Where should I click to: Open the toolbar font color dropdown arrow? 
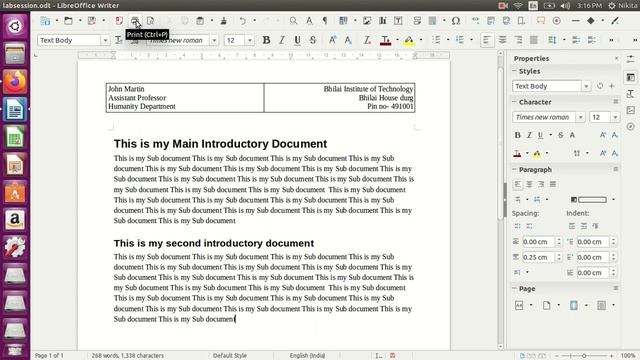pos(397,40)
